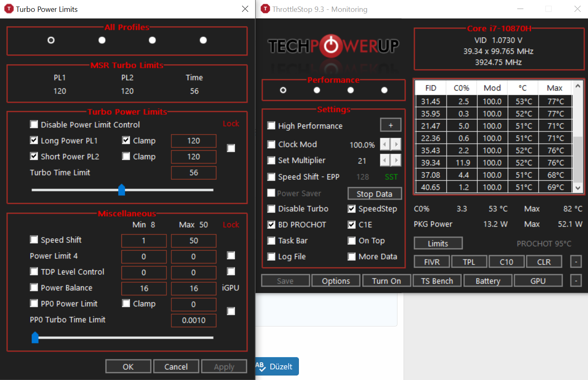Click the ThrottleStop icon in Turbo Power Limits title bar

(x=9, y=9)
